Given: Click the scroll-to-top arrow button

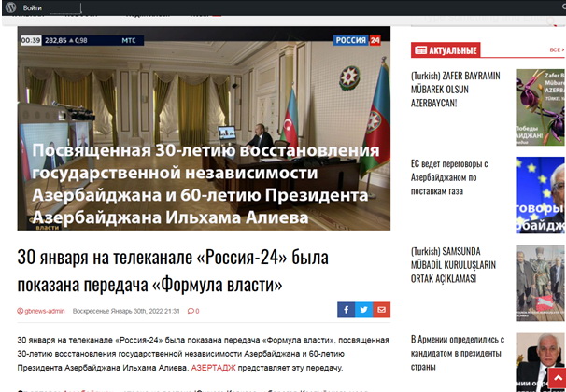Looking at the screenshot, I should point(557,378).
